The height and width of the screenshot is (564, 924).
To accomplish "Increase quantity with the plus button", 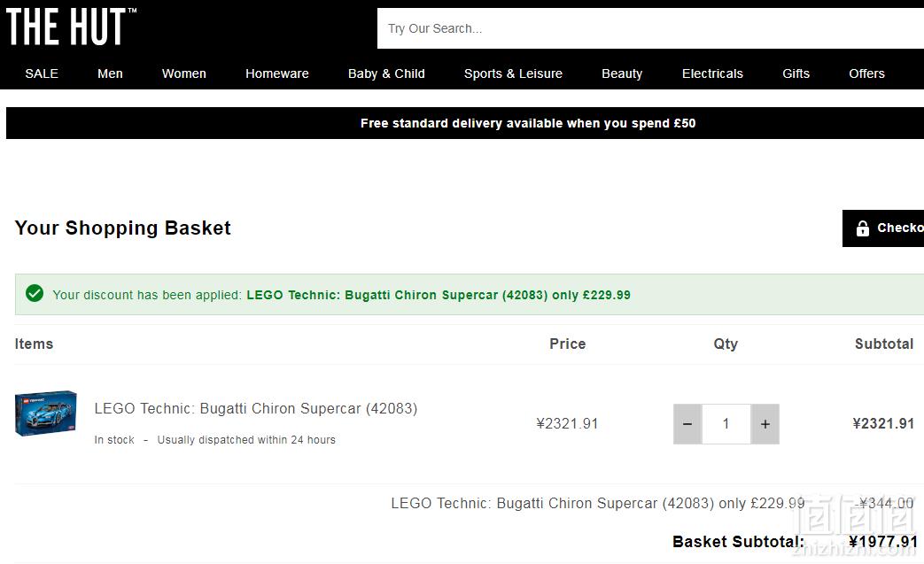I will click(x=765, y=424).
